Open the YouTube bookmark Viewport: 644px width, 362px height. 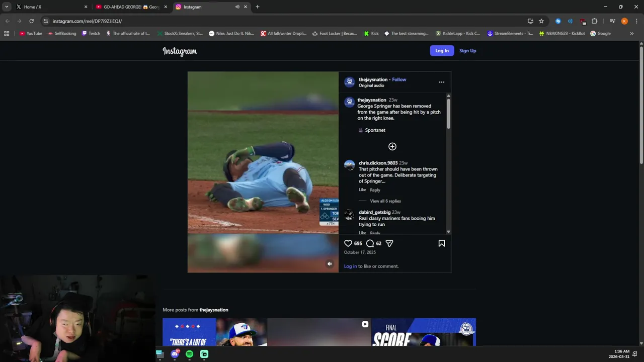31,34
